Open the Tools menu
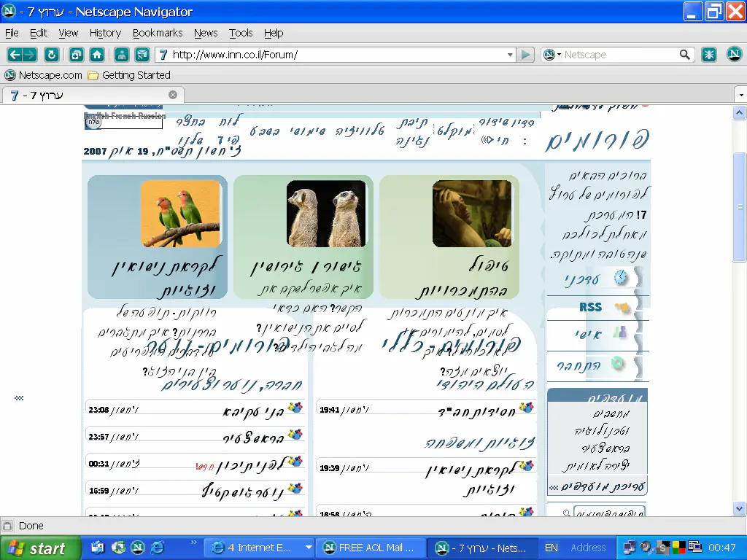This screenshot has height=560, width=747. coord(241,33)
